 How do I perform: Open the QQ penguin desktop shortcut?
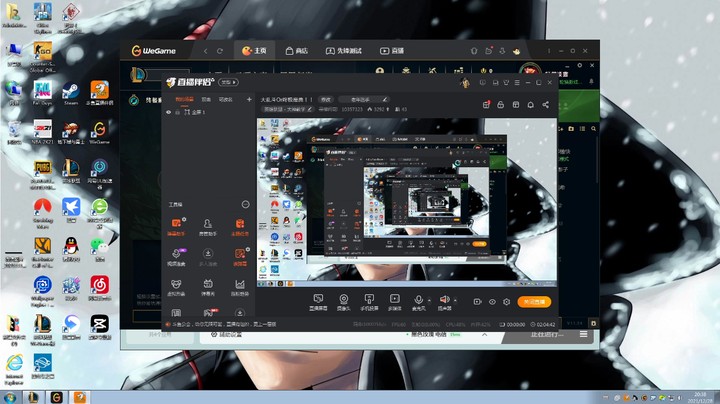tap(71, 249)
